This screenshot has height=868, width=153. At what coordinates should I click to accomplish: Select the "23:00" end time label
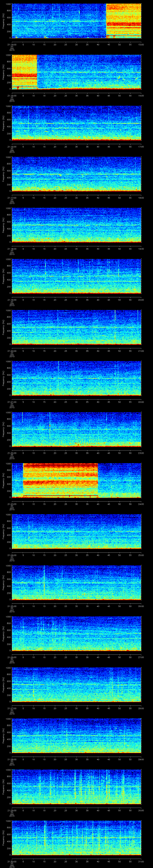(141, 453)
